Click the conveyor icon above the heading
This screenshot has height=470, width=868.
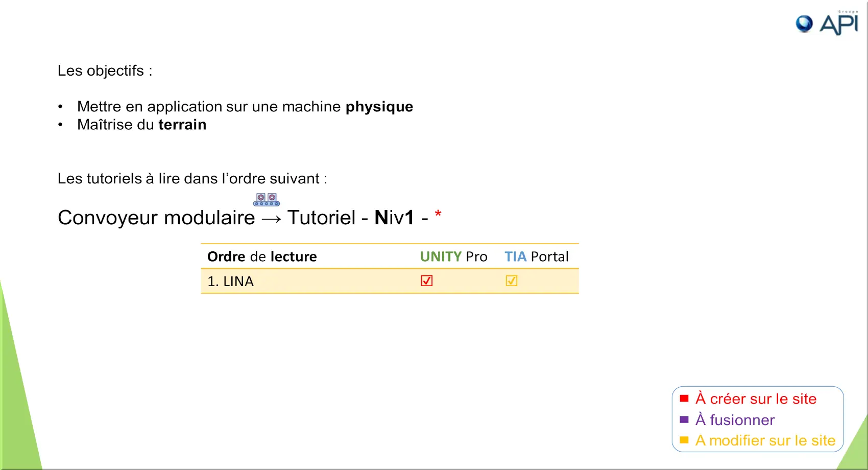click(x=267, y=199)
